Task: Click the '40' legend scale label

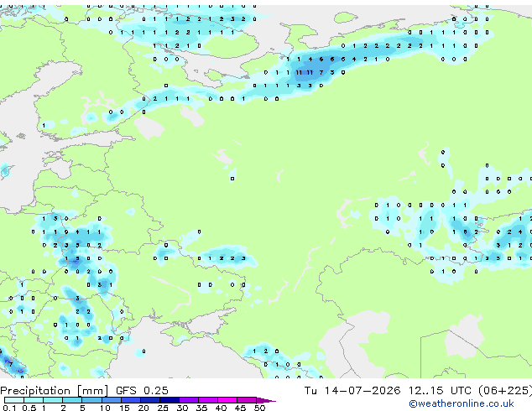Action: [222, 408]
